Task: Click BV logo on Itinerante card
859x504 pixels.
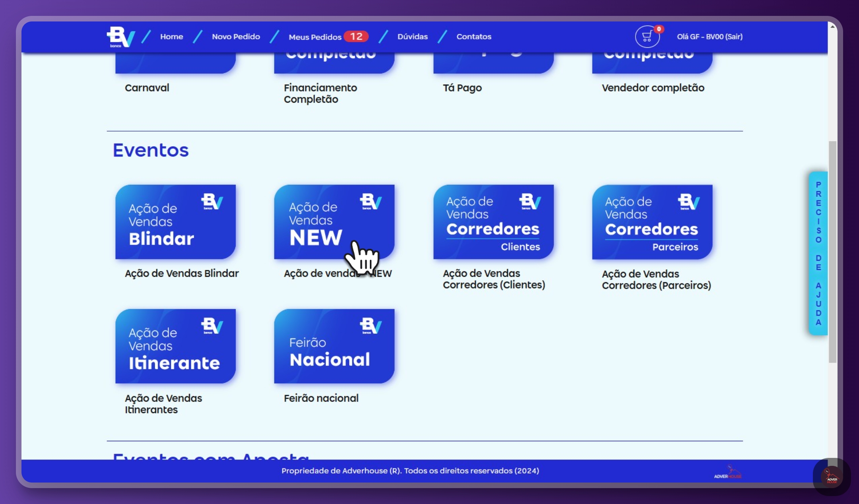Action: 212,326
